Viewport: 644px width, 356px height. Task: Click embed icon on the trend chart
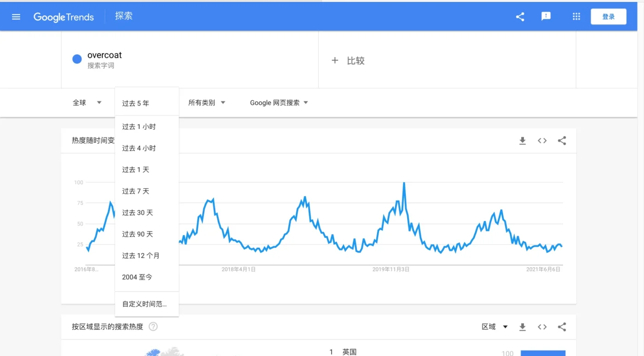pyautogui.click(x=542, y=141)
